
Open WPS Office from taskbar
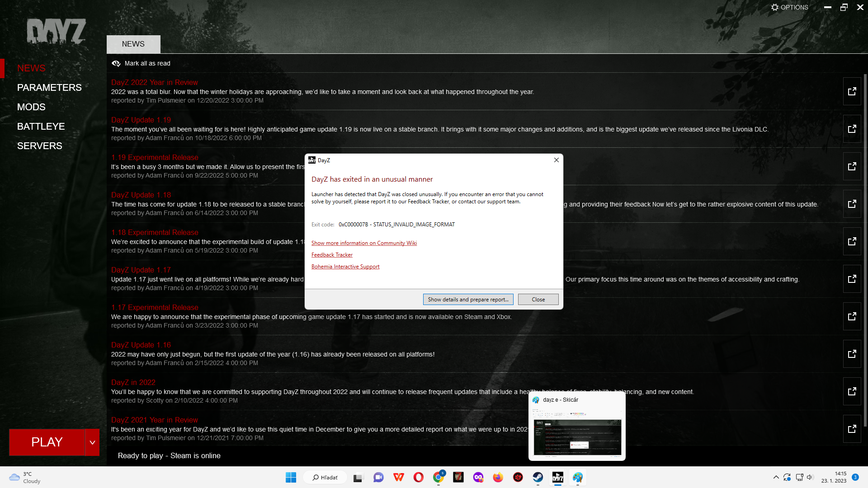click(x=398, y=478)
